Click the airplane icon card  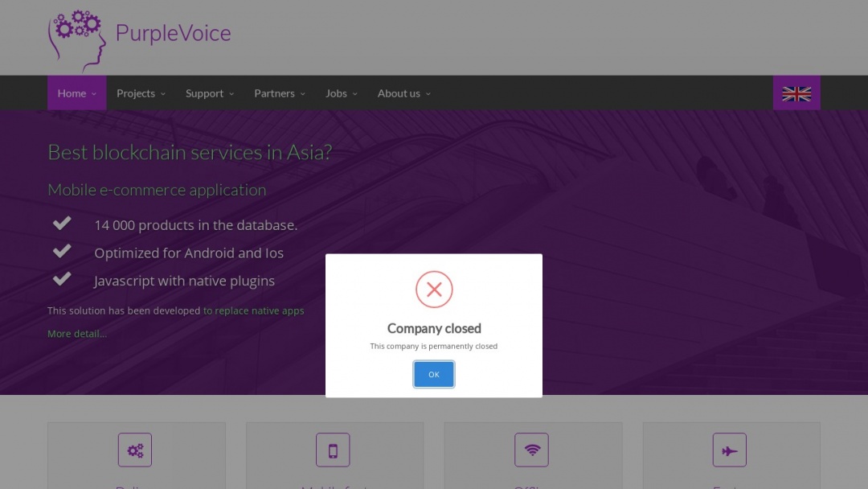pos(730,450)
